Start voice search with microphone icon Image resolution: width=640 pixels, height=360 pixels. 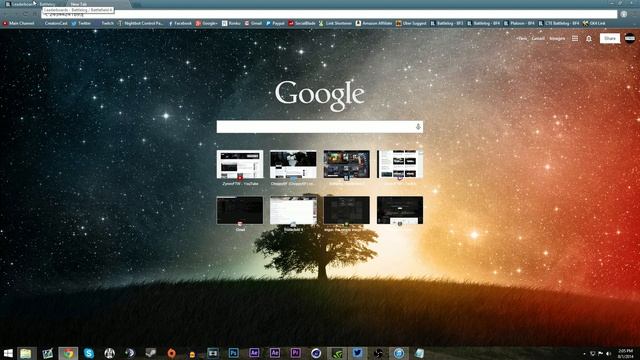tap(418, 127)
